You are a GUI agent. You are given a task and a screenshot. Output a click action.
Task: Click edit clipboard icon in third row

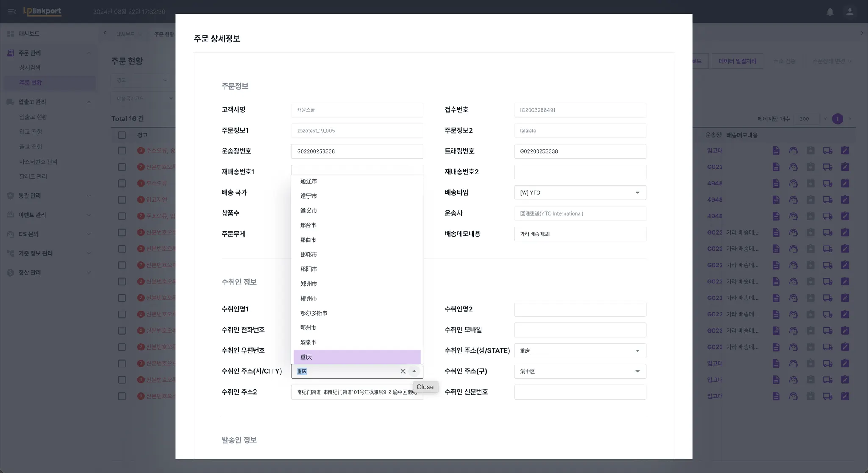pos(845,183)
